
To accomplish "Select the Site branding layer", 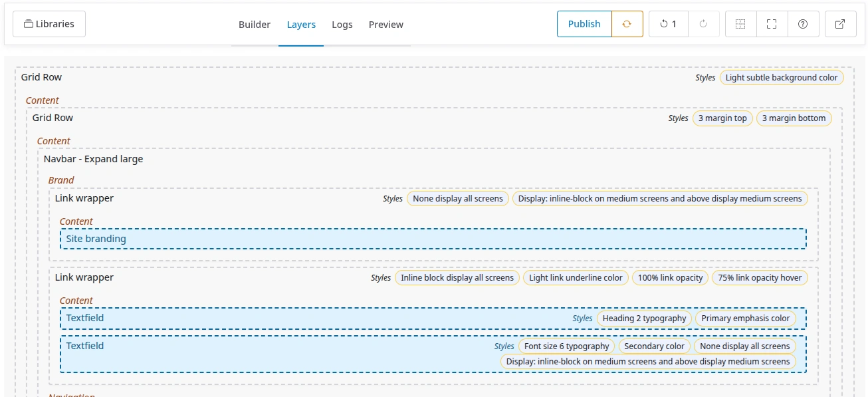I will (96, 239).
